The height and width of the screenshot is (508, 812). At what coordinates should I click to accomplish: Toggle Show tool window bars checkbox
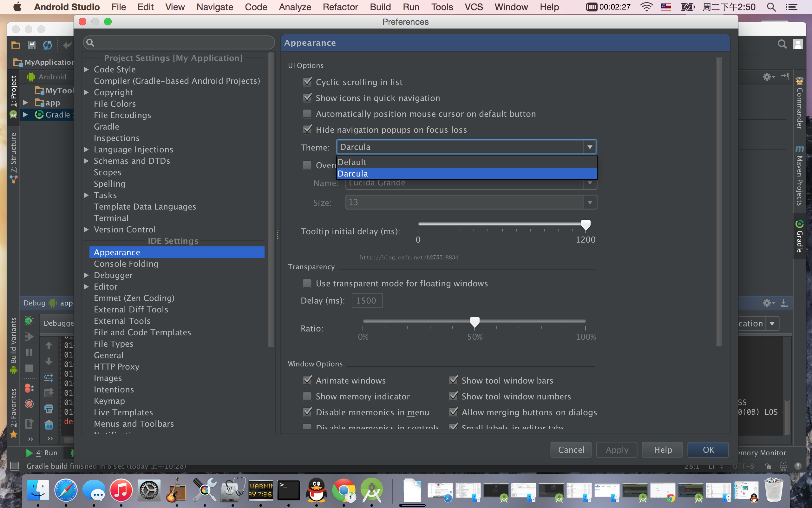click(x=453, y=380)
